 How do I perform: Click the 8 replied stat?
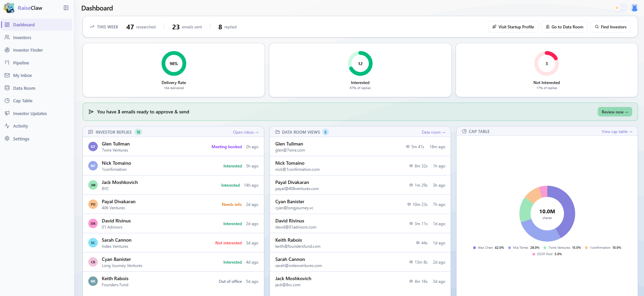click(x=227, y=27)
